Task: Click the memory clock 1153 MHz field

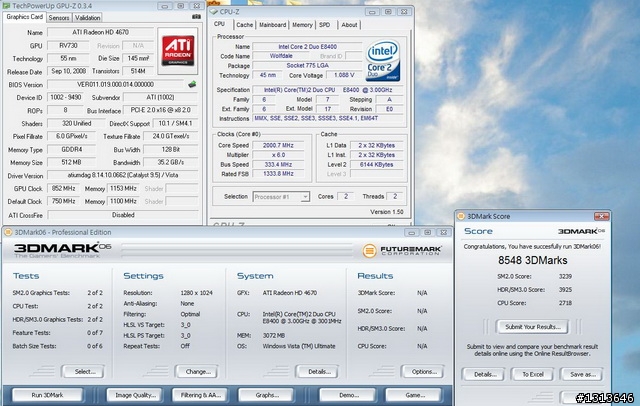Action: (123, 189)
